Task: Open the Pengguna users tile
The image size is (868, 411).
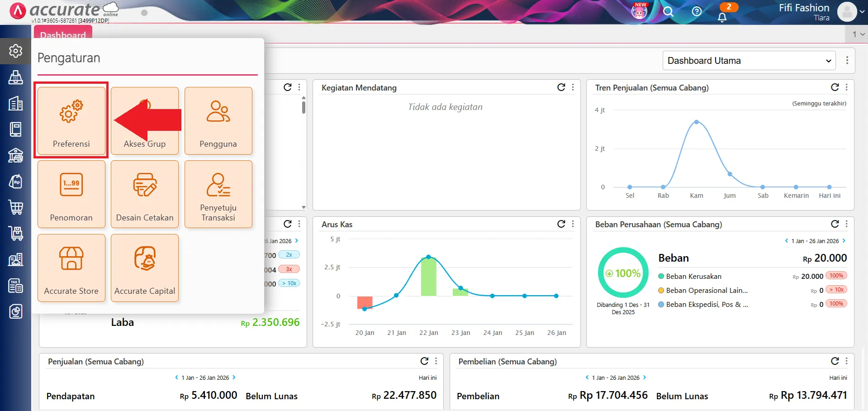Action: [218, 120]
